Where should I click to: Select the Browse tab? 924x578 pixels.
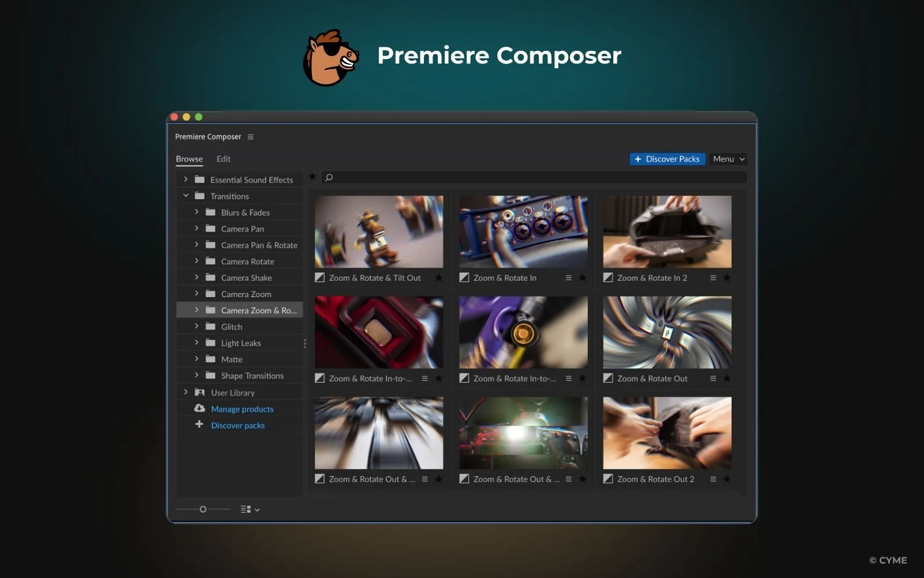click(x=189, y=158)
